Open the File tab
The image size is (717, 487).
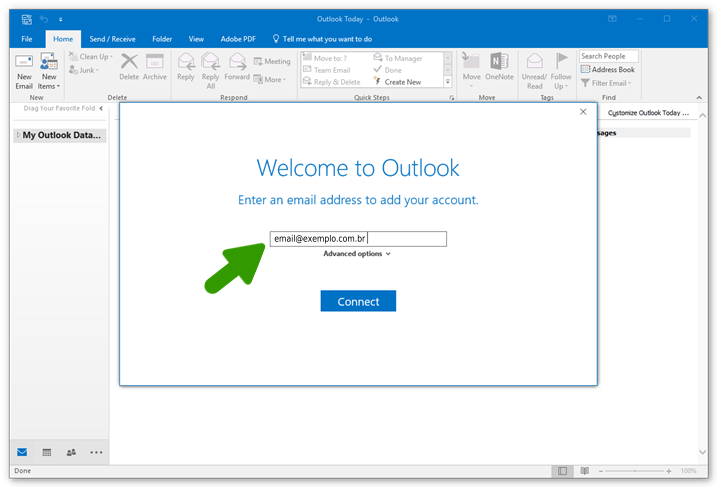click(26, 38)
